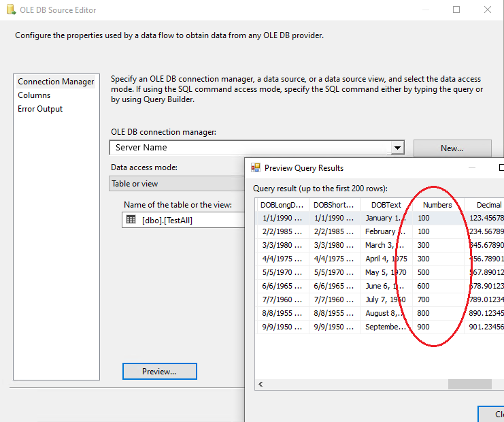The image size is (504, 422).
Task: Select the DOBText column header
Action: point(386,205)
